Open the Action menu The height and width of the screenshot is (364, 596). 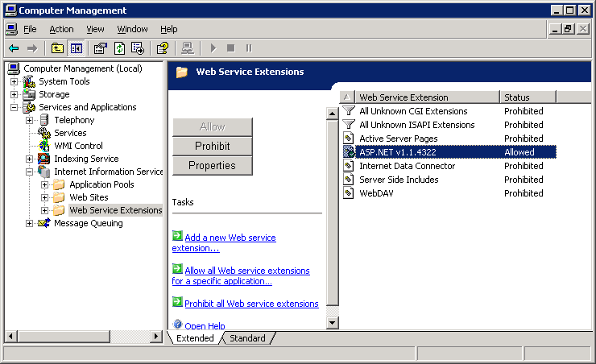click(x=61, y=29)
